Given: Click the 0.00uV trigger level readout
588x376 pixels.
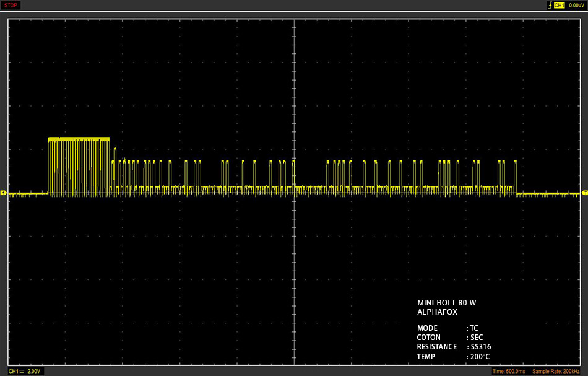Looking at the screenshot, I should click(x=577, y=5).
